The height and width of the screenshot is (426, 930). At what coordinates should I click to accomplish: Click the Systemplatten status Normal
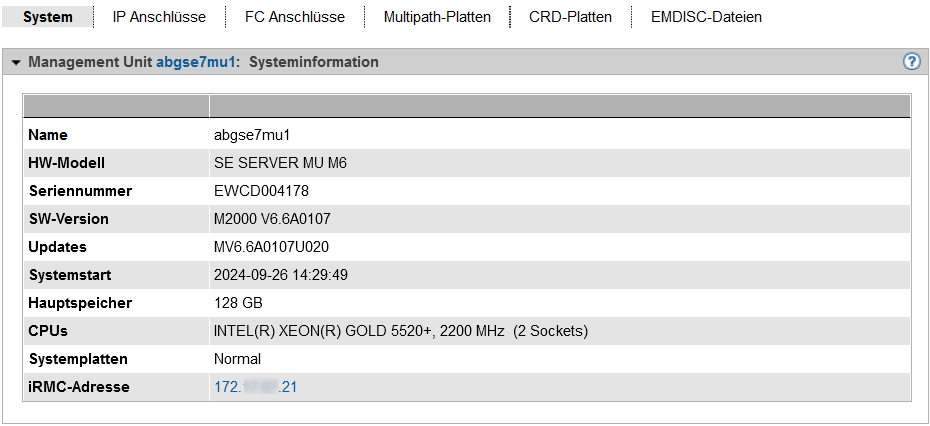coord(237,359)
